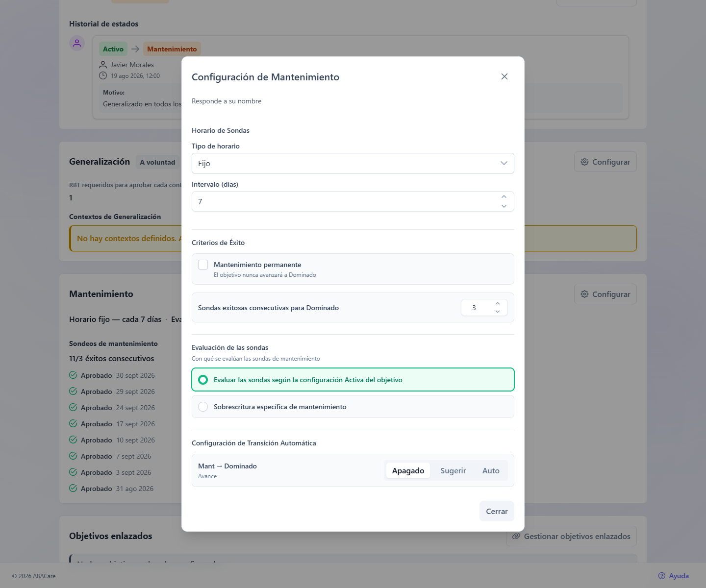The width and height of the screenshot is (706, 588).
Task: Click Configurar in the Generalización section
Action: [605, 162]
